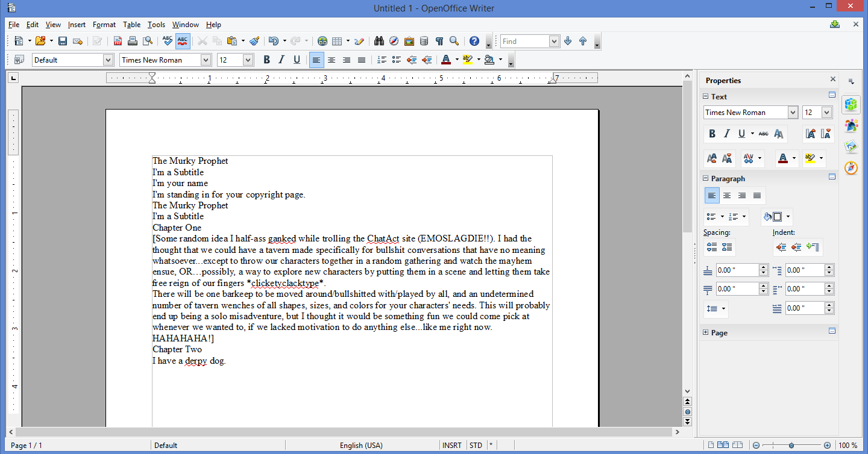
Task: Toggle Bold in formatting toolbar
Action: click(x=266, y=60)
